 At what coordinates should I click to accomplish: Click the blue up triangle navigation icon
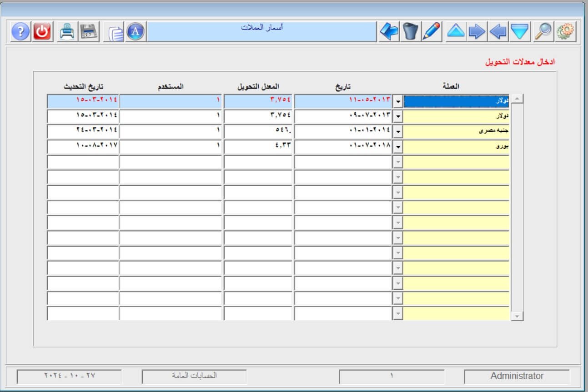pyautogui.click(x=456, y=32)
